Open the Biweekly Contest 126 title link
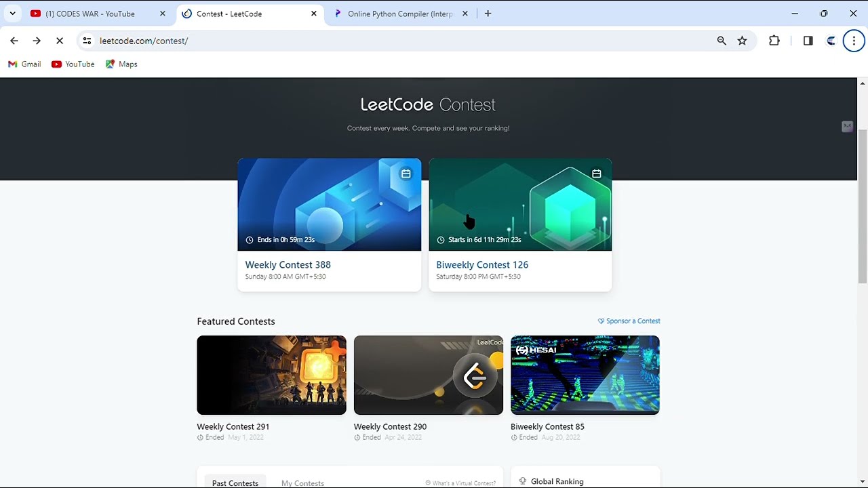 (x=482, y=265)
